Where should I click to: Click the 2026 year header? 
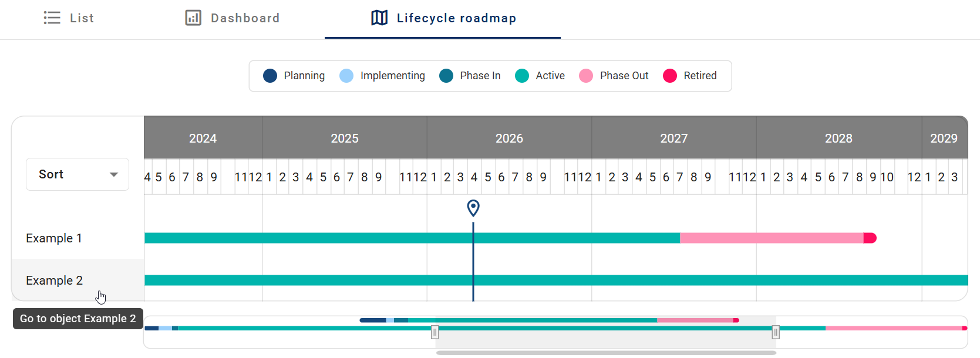coord(509,138)
